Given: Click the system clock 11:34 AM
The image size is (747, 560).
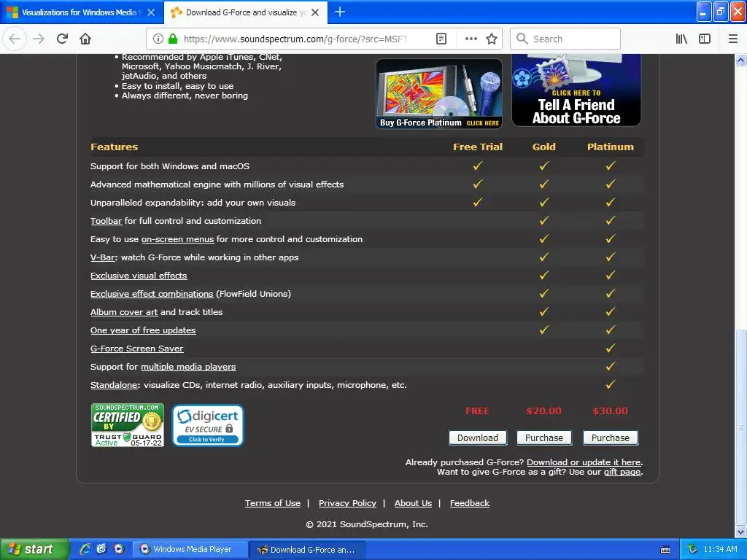Looking at the screenshot, I should point(720,550).
